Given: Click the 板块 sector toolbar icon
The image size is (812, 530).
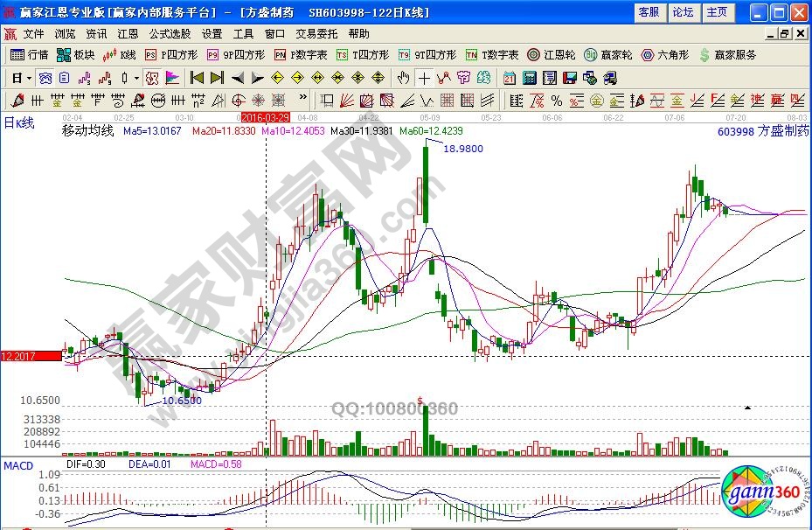Looking at the screenshot, I should pyautogui.click(x=75, y=54).
